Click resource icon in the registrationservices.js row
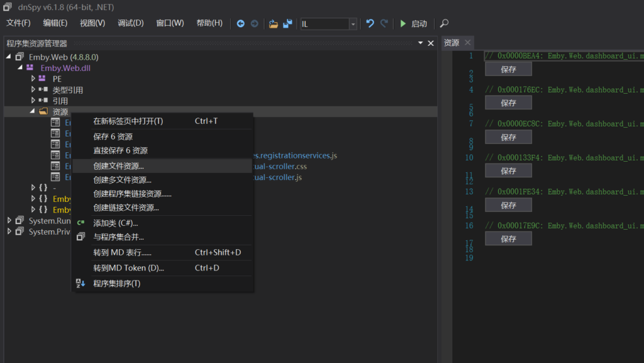The image size is (644, 363). click(55, 155)
